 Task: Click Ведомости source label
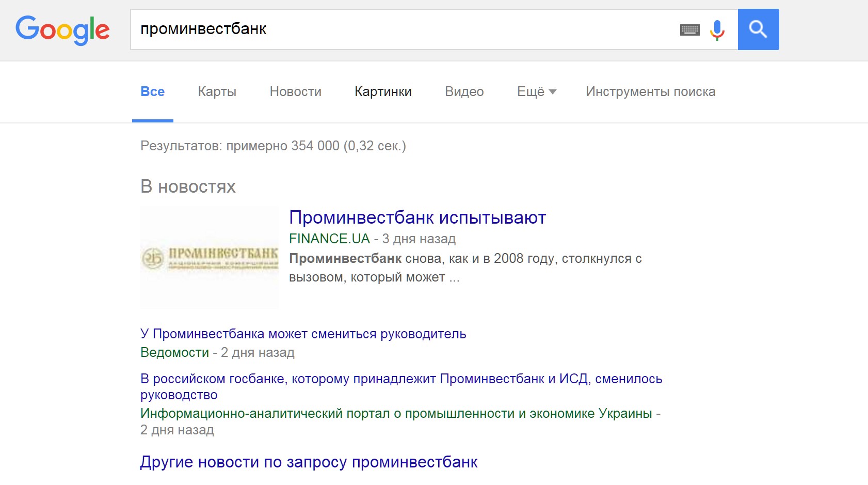coord(175,352)
